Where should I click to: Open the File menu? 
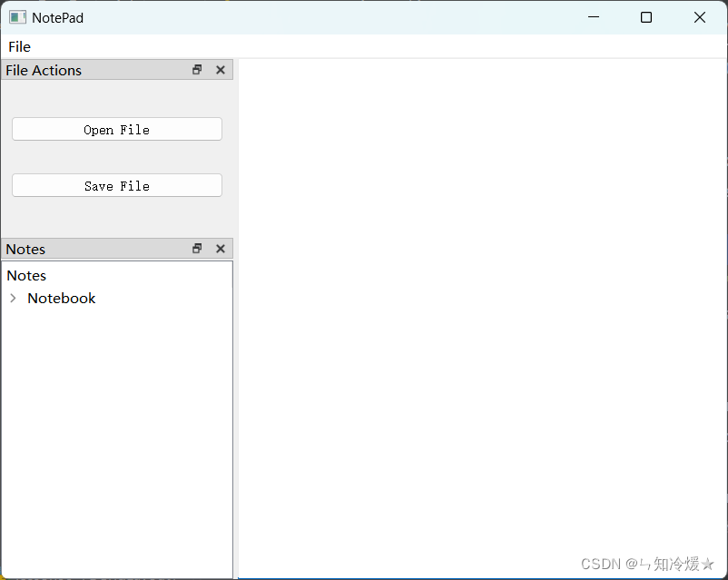pyautogui.click(x=19, y=46)
